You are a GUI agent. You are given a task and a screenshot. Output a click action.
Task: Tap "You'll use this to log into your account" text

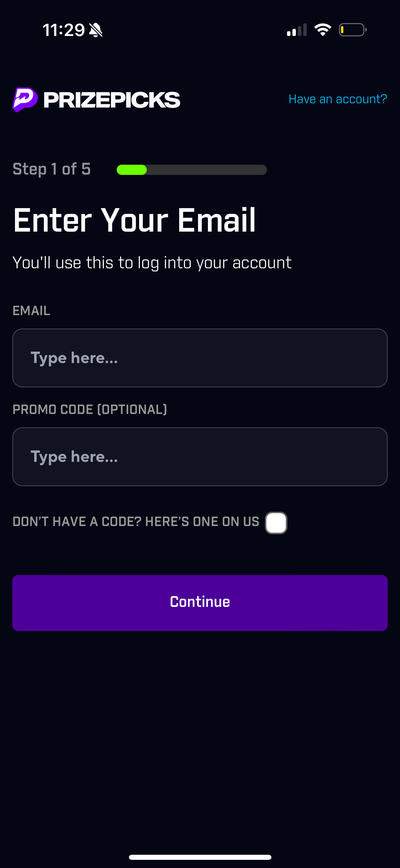coord(152,263)
